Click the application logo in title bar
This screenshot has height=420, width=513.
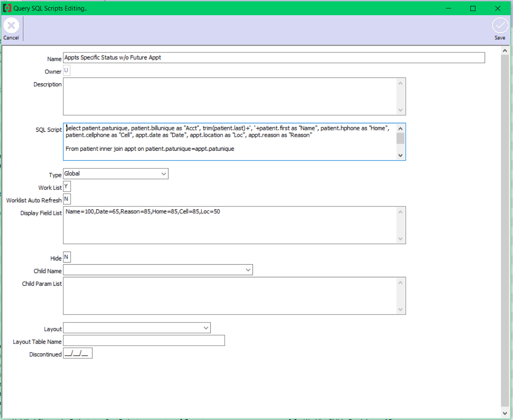7,8
